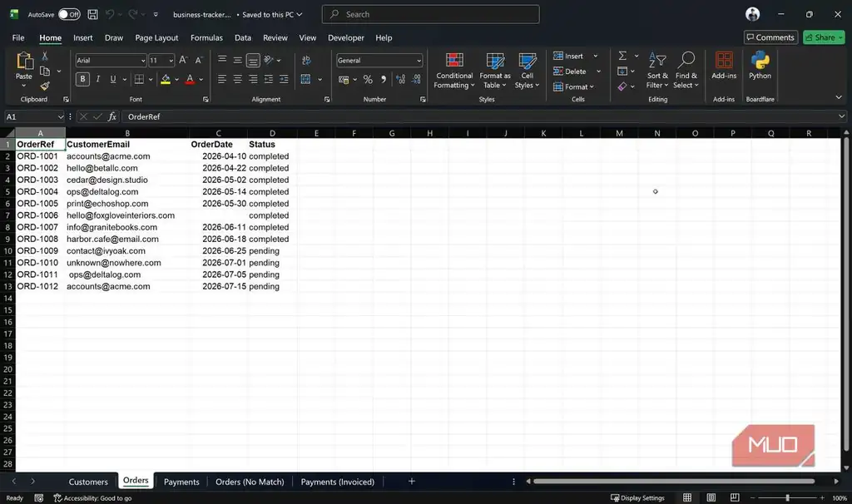Click the Copy icon
The height and width of the screenshot is (504, 852).
tap(45, 72)
